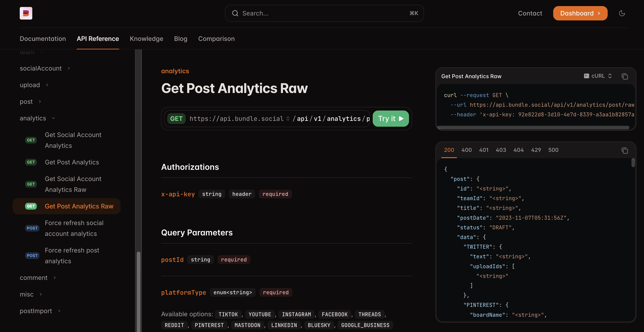Copy the 200 response example
This screenshot has height=332, width=644.
(x=624, y=151)
